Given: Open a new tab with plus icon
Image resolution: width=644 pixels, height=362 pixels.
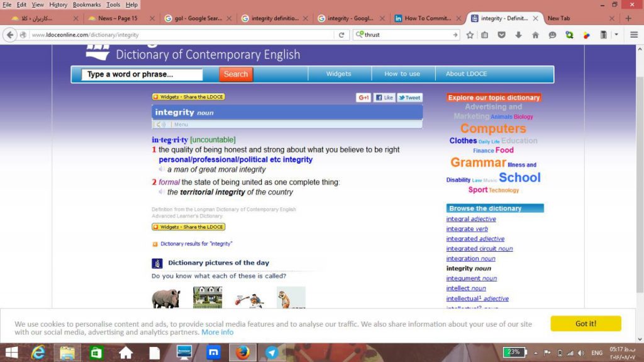Looking at the screenshot, I should coord(628,18).
